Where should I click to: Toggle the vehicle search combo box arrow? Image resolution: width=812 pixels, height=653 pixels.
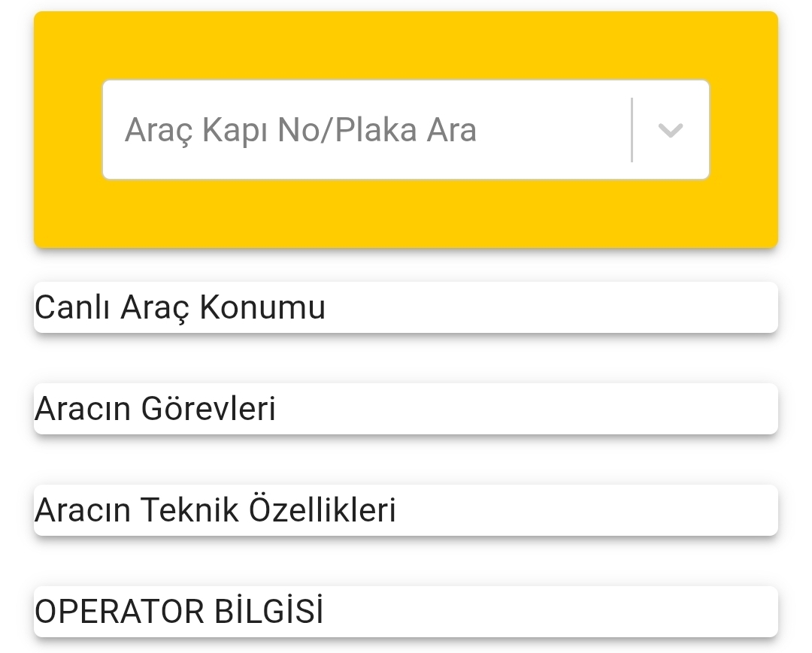(670, 130)
